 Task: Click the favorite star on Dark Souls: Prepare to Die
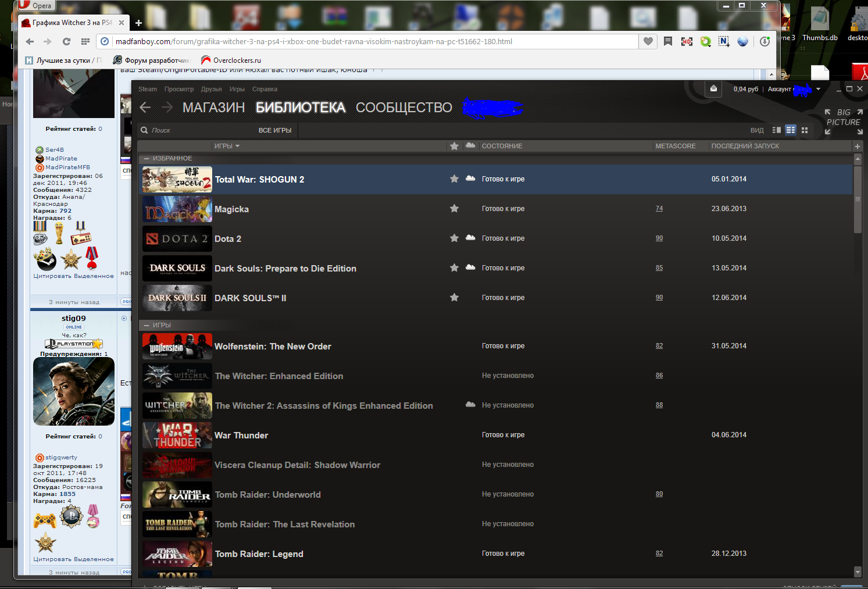click(454, 268)
